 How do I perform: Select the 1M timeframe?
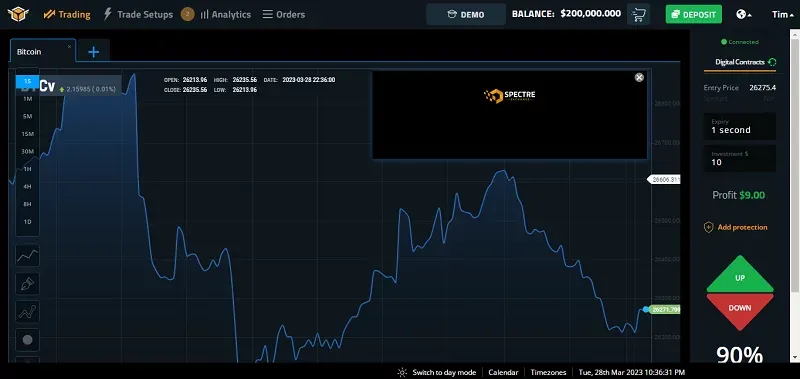(x=28, y=98)
